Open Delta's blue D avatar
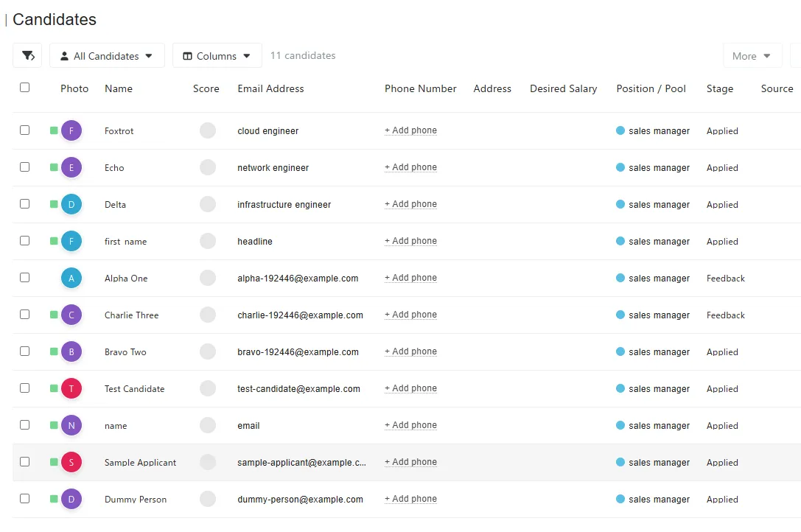The width and height of the screenshot is (801, 532). tap(71, 204)
